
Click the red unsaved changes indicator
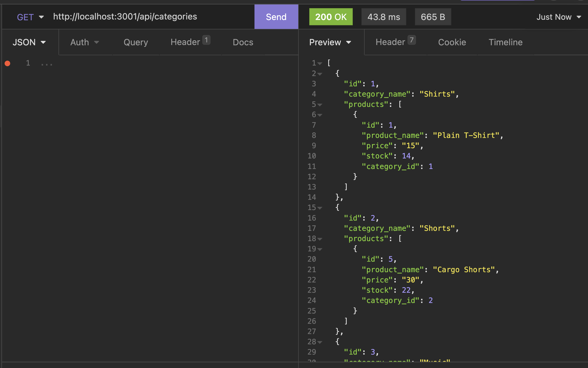8,63
